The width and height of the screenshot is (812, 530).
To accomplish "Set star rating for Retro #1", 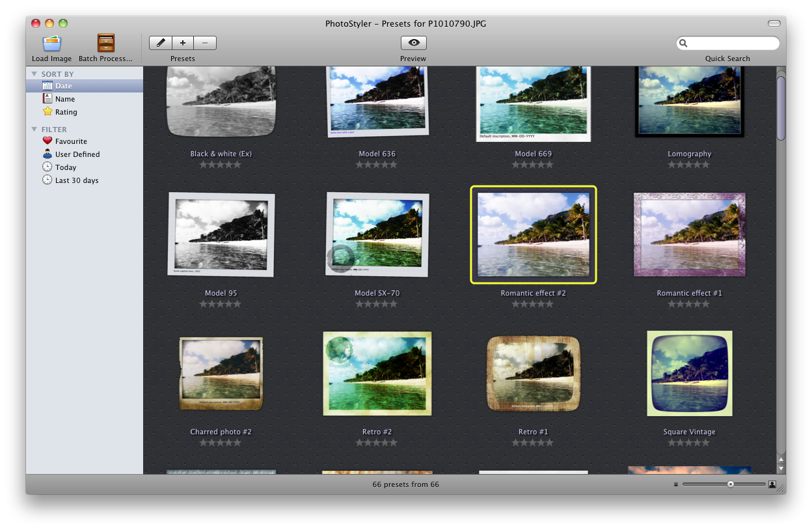I will [533, 443].
